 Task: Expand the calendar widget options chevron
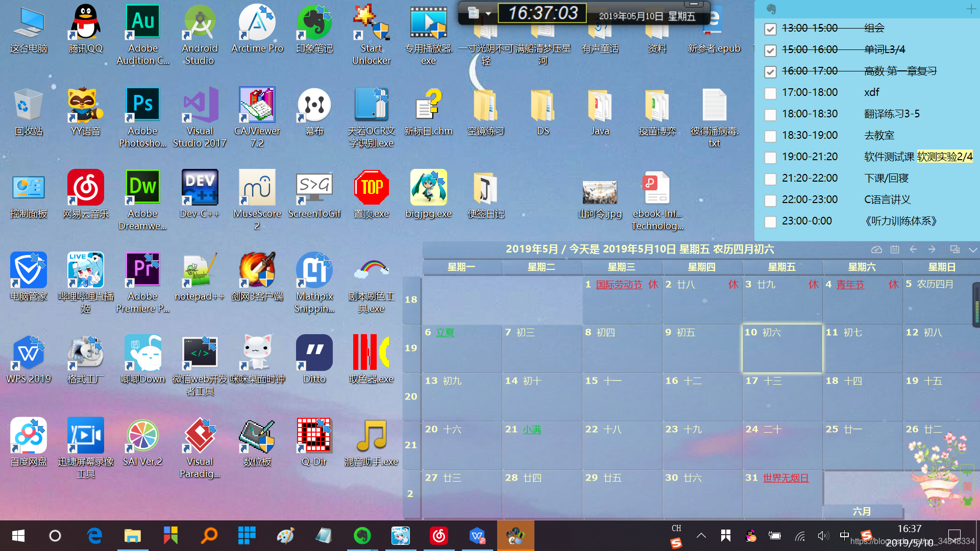[973, 249]
